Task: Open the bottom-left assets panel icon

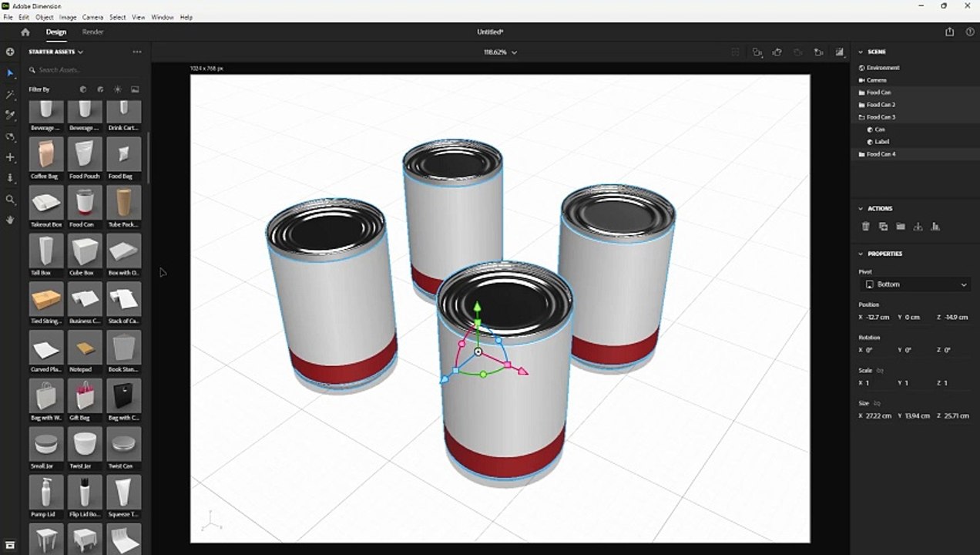Action: coord(10,545)
